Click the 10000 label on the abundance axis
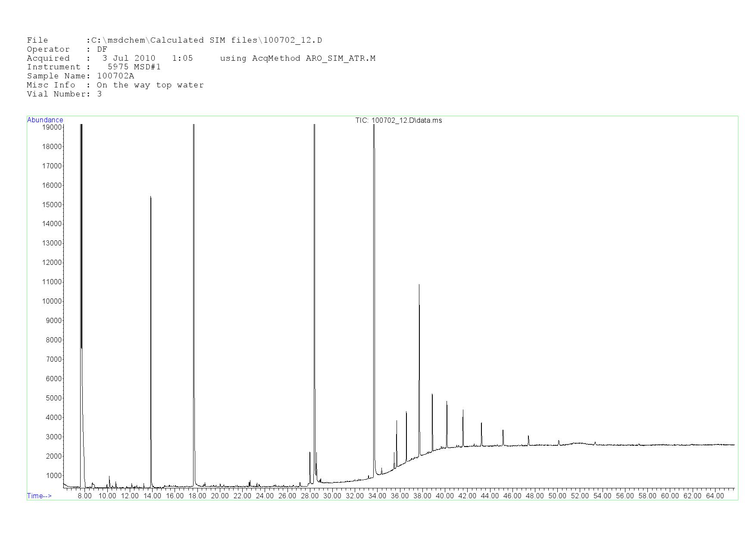The width and height of the screenshot is (756, 534). coord(52,301)
